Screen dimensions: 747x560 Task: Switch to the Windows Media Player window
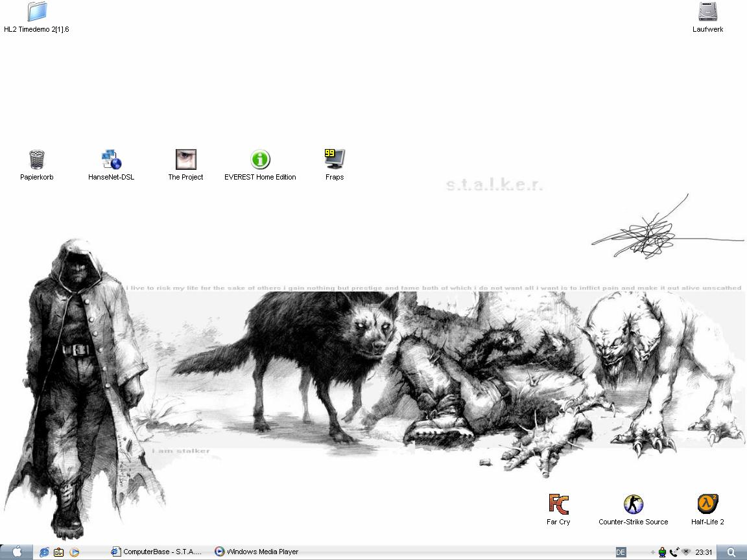(x=257, y=552)
